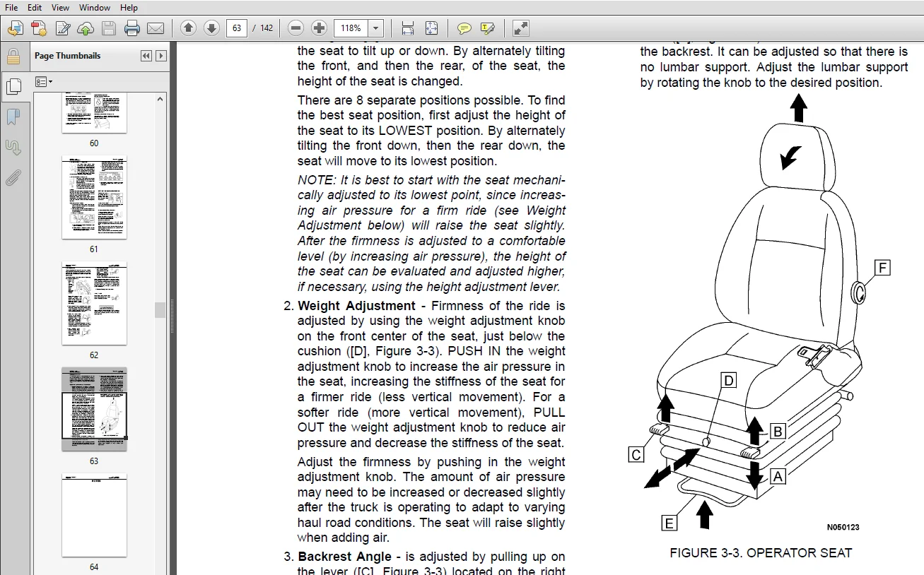Screen dimensions: 924x575
Task: Select the page 64 thumbnail
Action: coord(94,515)
